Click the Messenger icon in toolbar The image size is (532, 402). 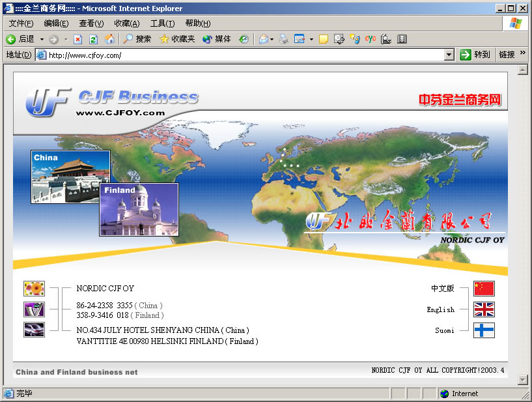point(355,39)
